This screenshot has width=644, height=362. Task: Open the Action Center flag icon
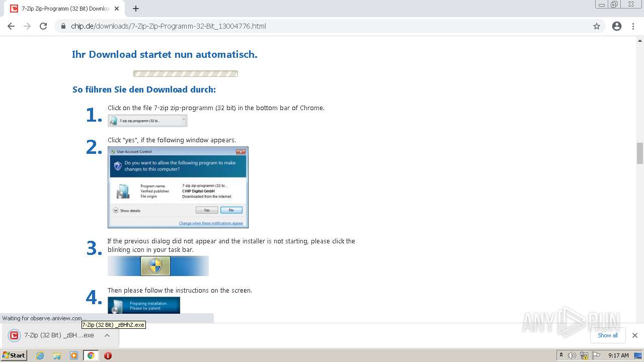(596, 355)
